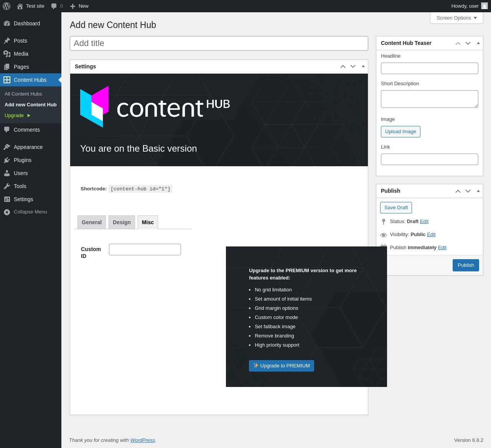The height and width of the screenshot is (448, 491).
Task: Open Screen Options dropdown
Action: [x=456, y=18]
